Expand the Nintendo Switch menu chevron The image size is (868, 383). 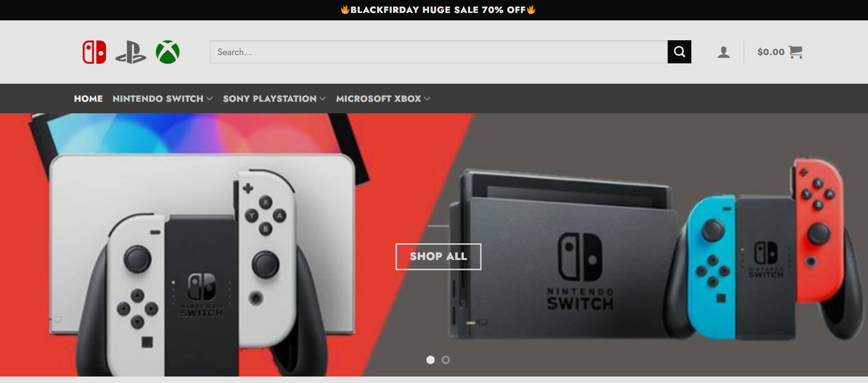pos(209,99)
